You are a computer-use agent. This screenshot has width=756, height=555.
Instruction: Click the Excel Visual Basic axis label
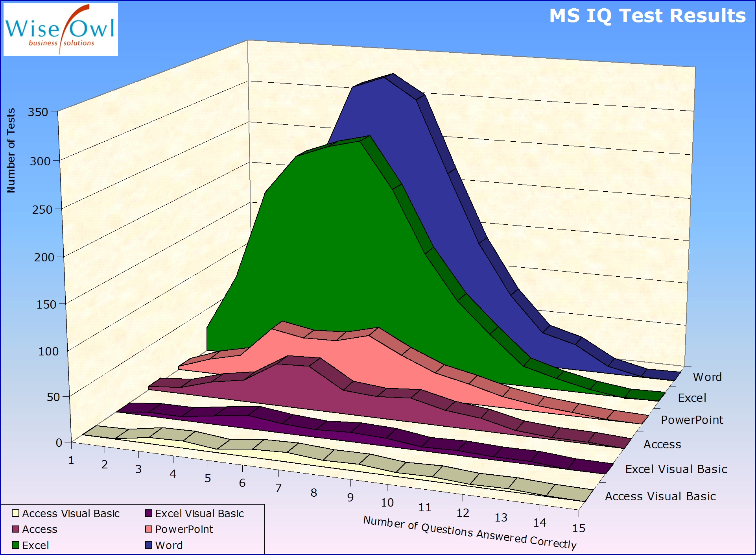(676, 469)
